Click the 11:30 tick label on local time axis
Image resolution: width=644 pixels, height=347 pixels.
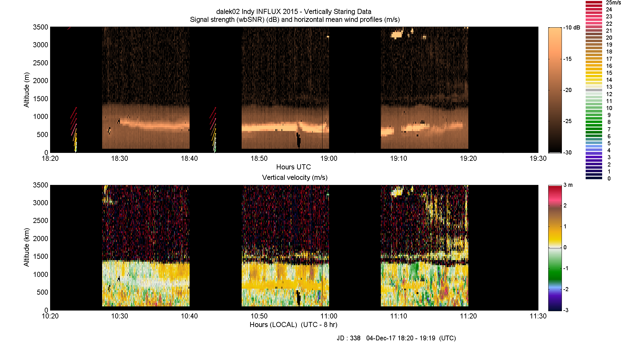[x=538, y=316]
